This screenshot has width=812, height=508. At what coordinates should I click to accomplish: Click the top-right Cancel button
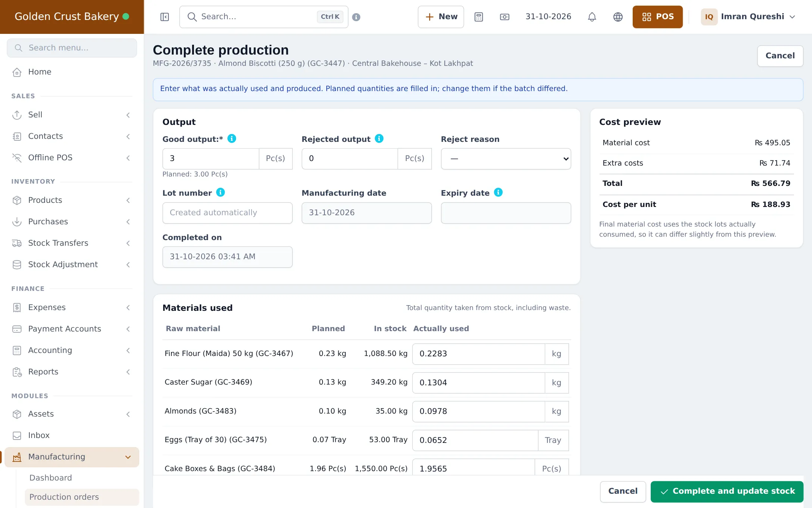(x=780, y=56)
